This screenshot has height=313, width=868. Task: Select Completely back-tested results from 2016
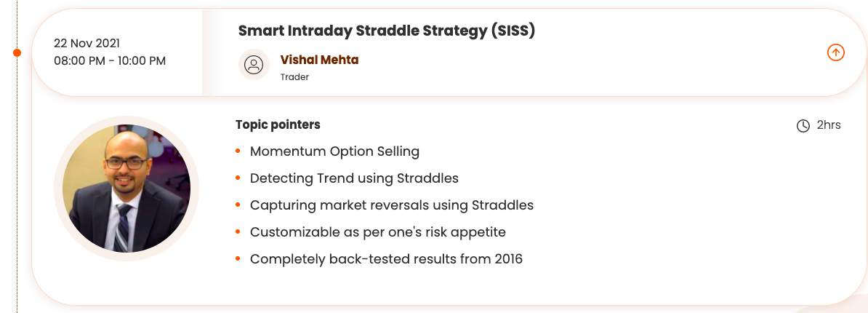386,259
